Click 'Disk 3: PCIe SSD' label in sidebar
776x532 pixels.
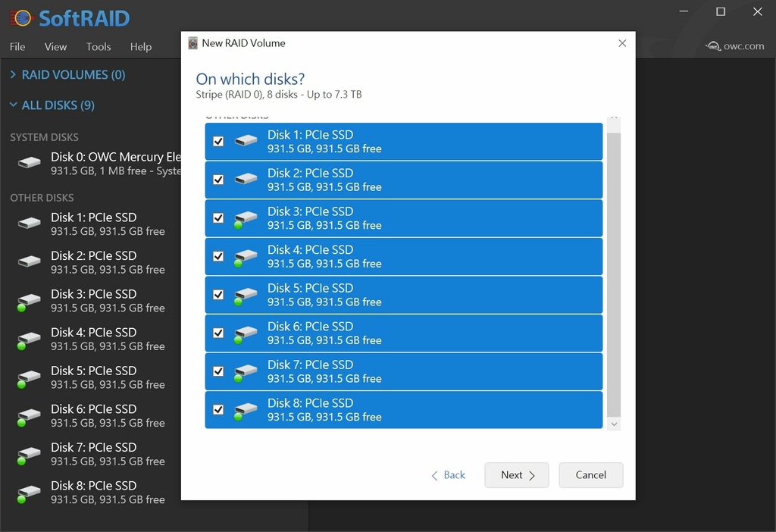point(93,294)
